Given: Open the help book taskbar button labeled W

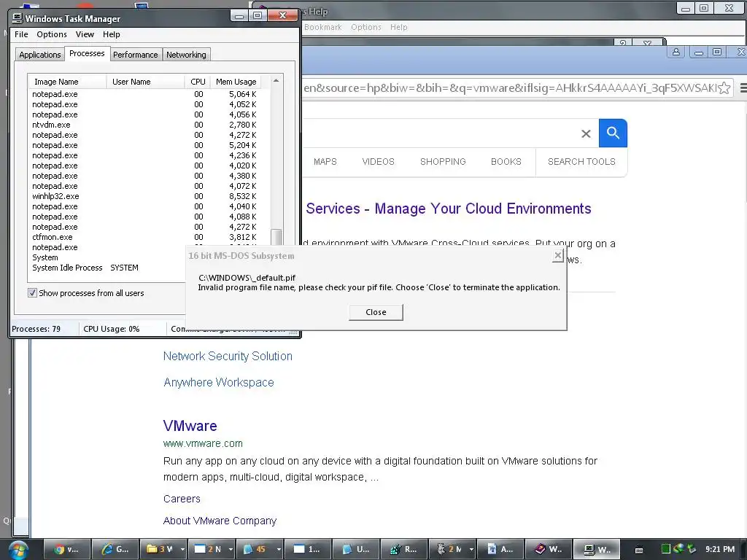Looking at the screenshot, I should tap(548, 549).
